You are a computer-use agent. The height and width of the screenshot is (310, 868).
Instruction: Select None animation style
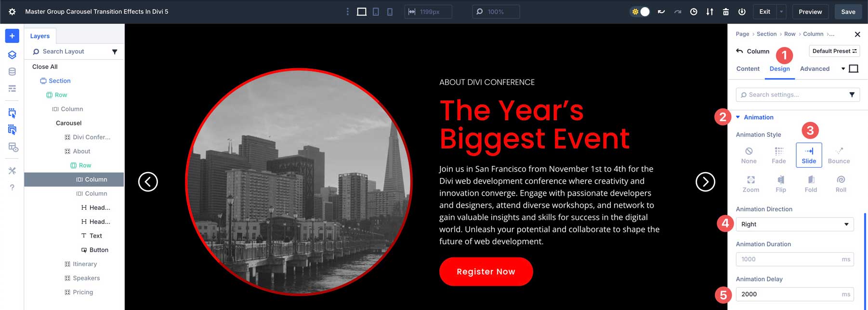[749, 155]
